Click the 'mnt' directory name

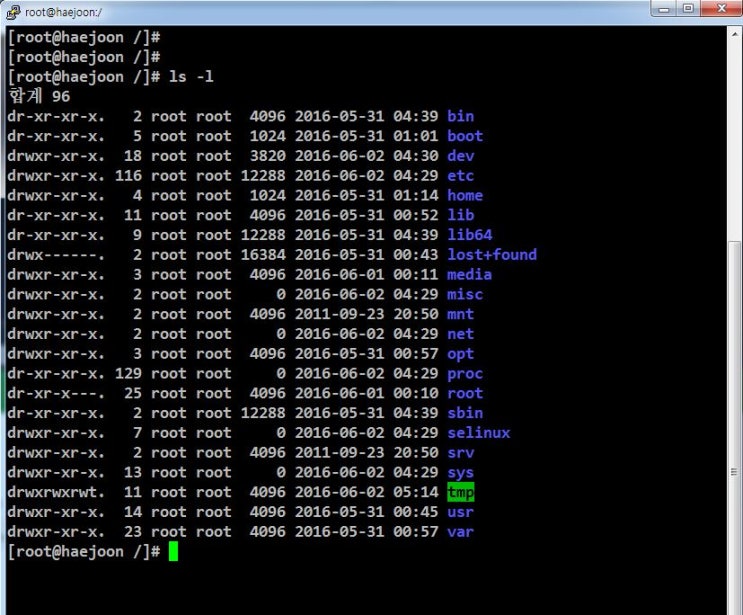coord(461,314)
